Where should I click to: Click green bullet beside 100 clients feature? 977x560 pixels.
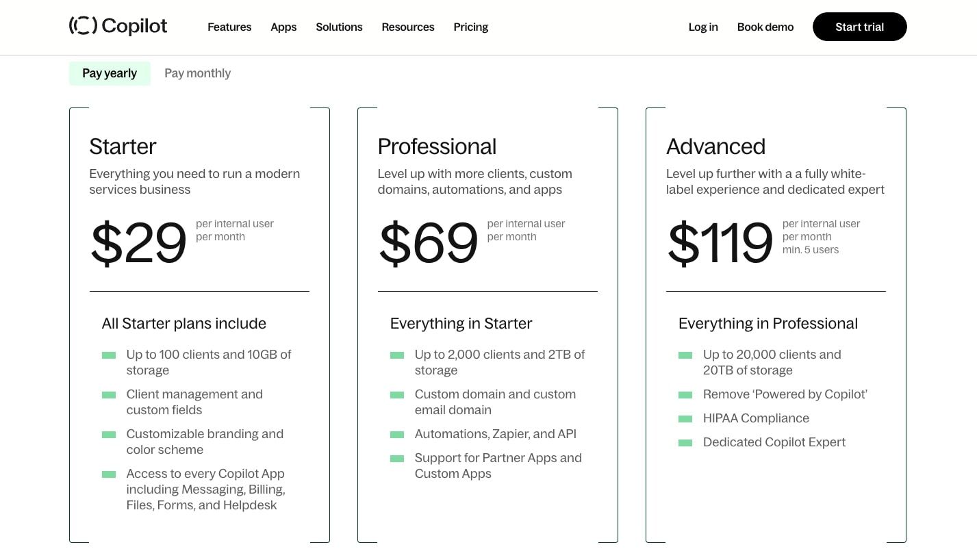click(109, 355)
